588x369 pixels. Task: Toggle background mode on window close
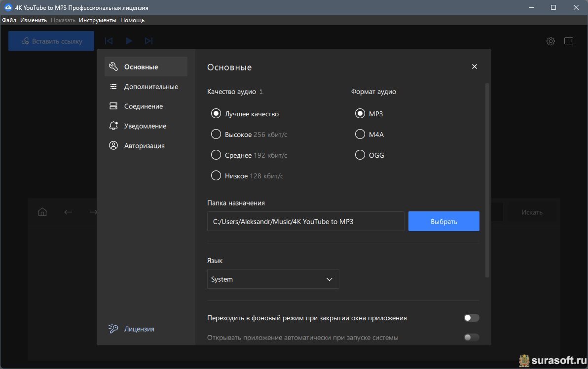(x=472, y=318)
